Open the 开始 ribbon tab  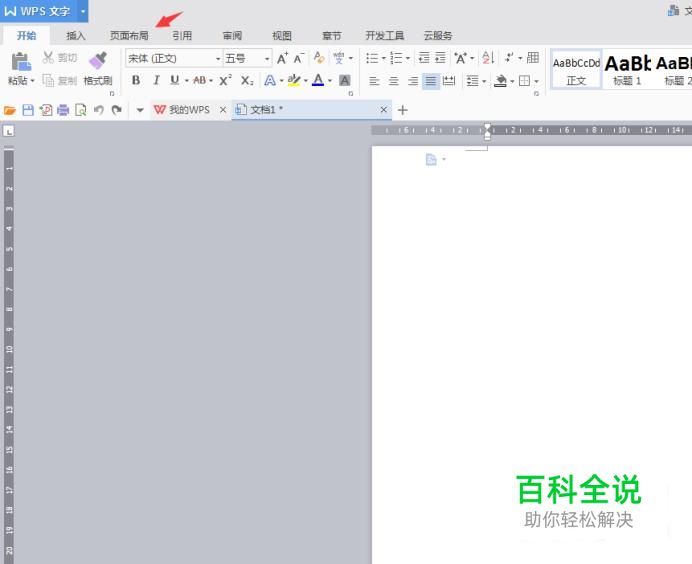click(26, 35)
